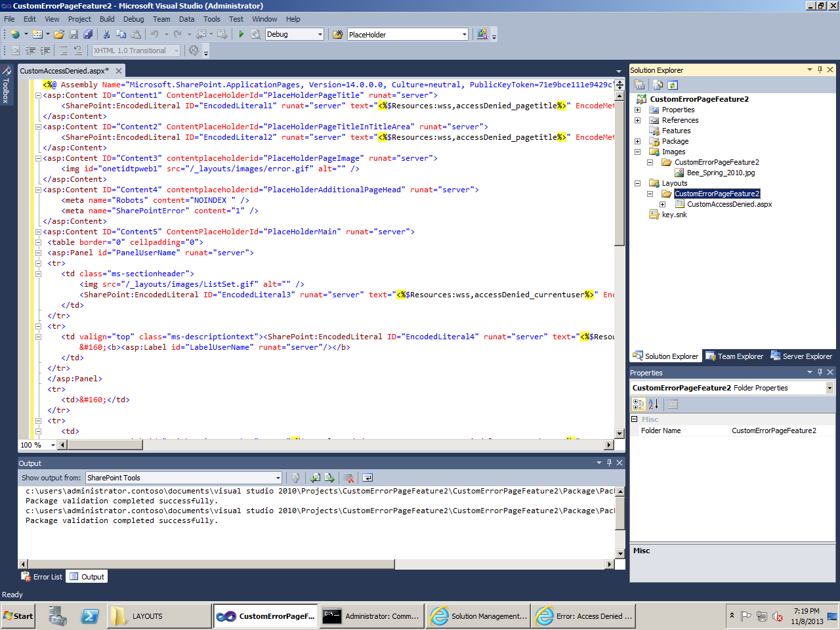Image resolution: width=840 pixels, height=630 pixels.
Task: Open Server Manager from the taskbar
Action: click(58, 616)
